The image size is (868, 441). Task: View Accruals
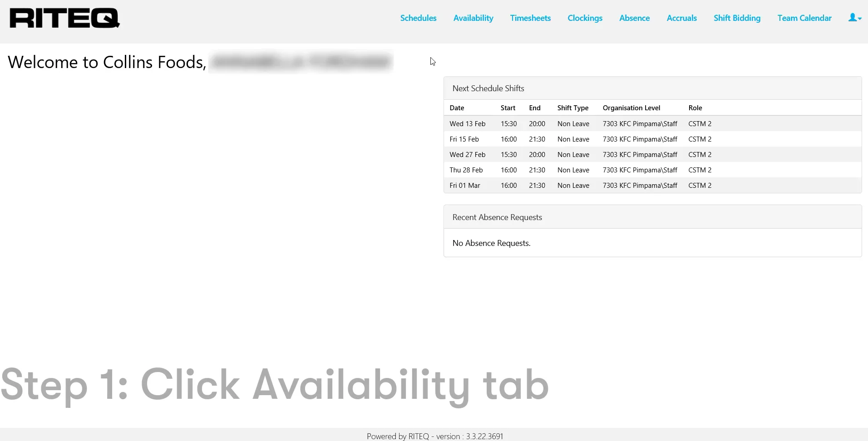[x=681, y=18]
